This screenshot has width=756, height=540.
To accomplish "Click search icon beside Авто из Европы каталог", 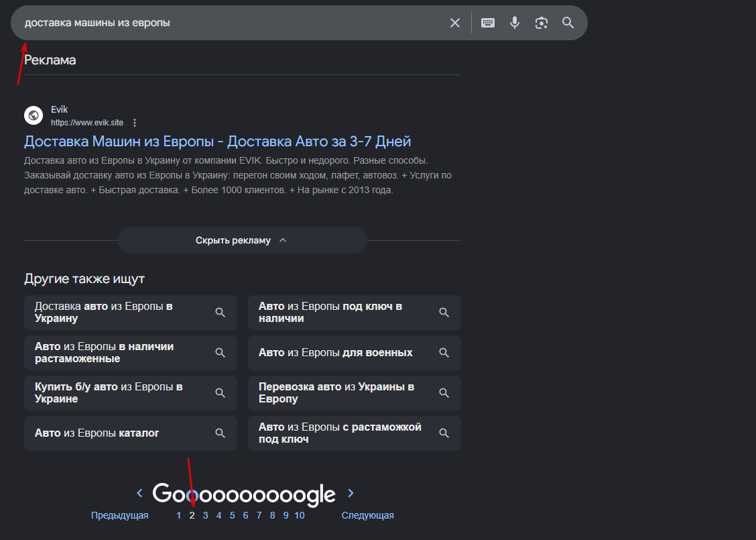I will [x=220, y=433].
